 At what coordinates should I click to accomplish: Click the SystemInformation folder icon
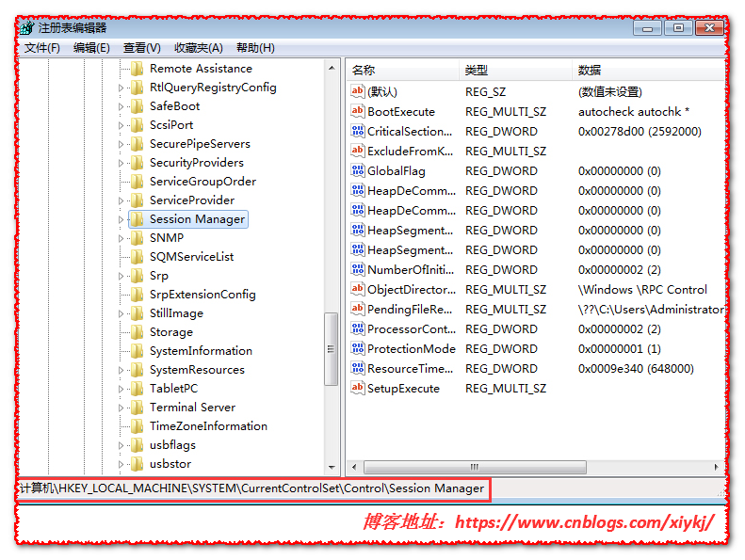pyautogui.click(x=137, y=351)
